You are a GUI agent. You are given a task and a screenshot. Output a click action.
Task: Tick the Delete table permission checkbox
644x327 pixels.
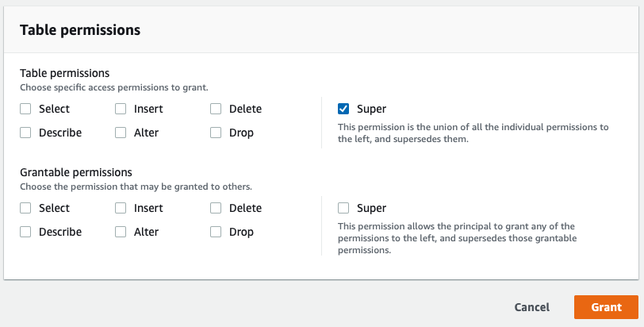pos(216,109)
